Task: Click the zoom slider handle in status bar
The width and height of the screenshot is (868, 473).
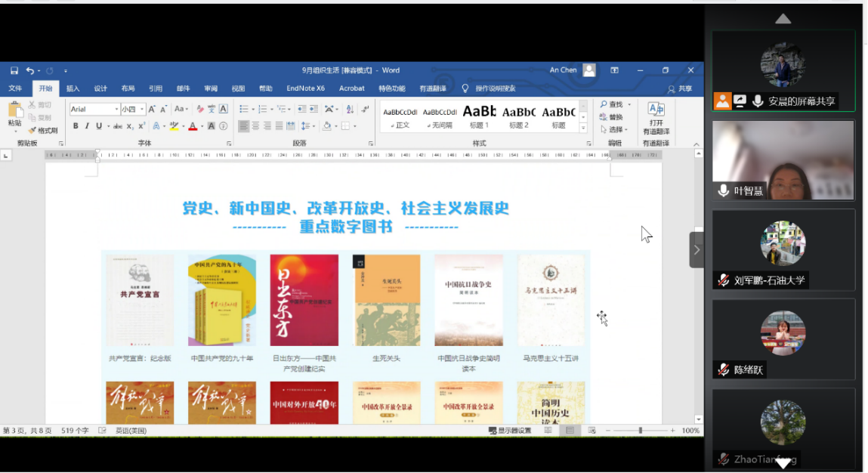Action: pyautogui.click(x=641, y=431)
